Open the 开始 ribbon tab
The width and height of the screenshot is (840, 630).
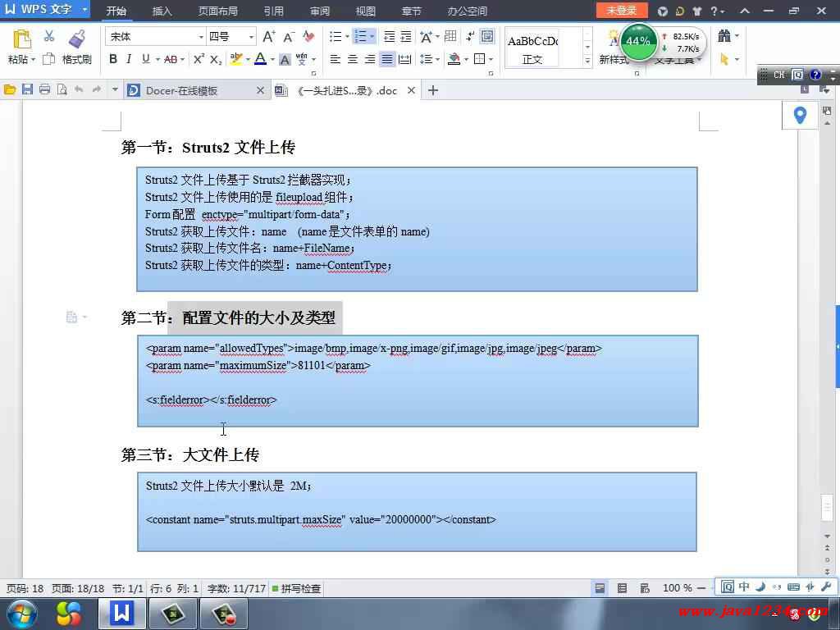[116, 11]
